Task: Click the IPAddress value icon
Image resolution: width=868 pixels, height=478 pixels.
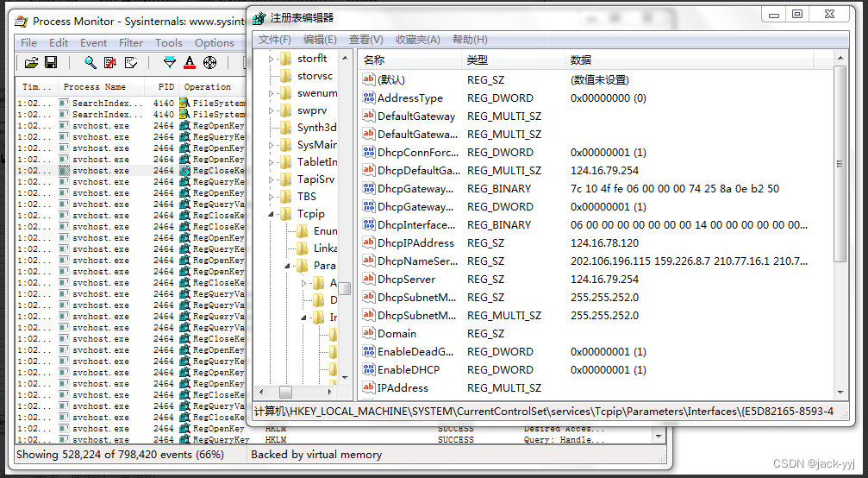Action: tap(369, 387)
